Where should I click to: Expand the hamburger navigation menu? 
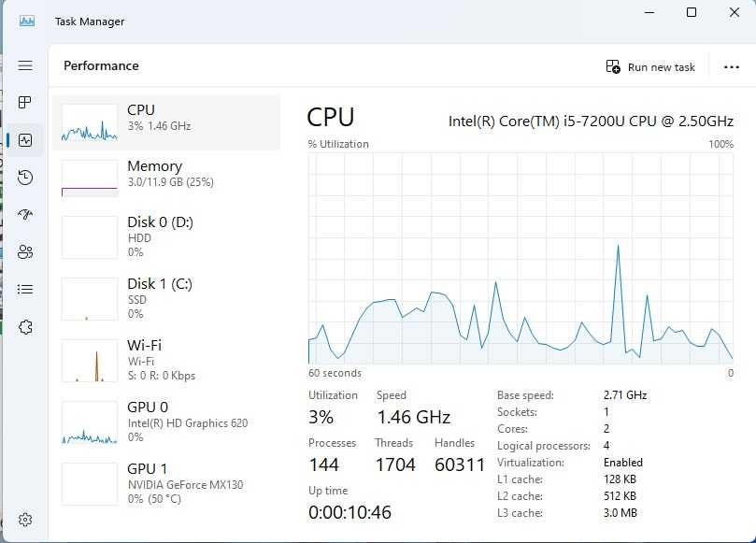pos(25,65)
